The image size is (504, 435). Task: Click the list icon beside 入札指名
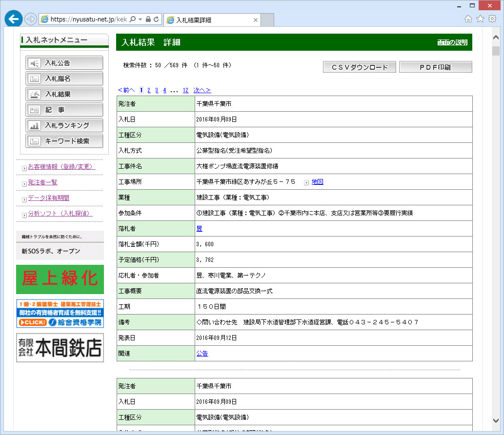(x=34, y=79)
